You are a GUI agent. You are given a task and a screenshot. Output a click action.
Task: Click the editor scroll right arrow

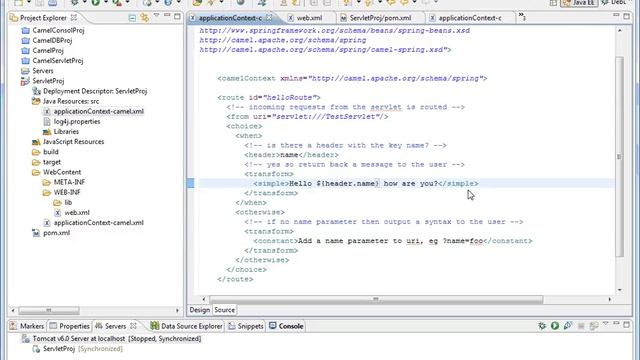pyautogui.click(x=610, y=299)
